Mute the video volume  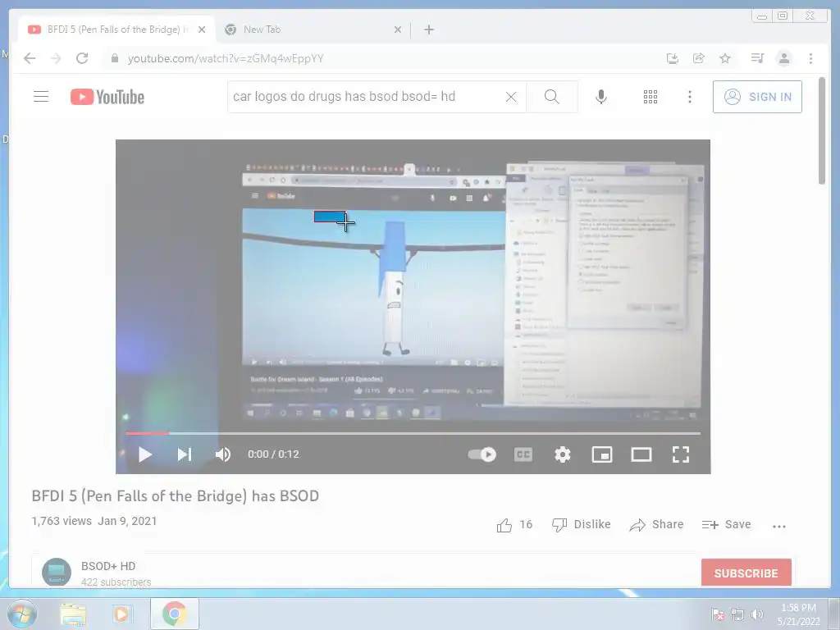[x=223, y=454]
